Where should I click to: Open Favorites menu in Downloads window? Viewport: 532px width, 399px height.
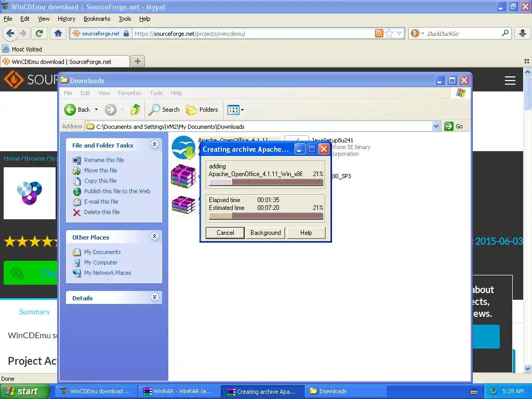[x=129, y=93]
